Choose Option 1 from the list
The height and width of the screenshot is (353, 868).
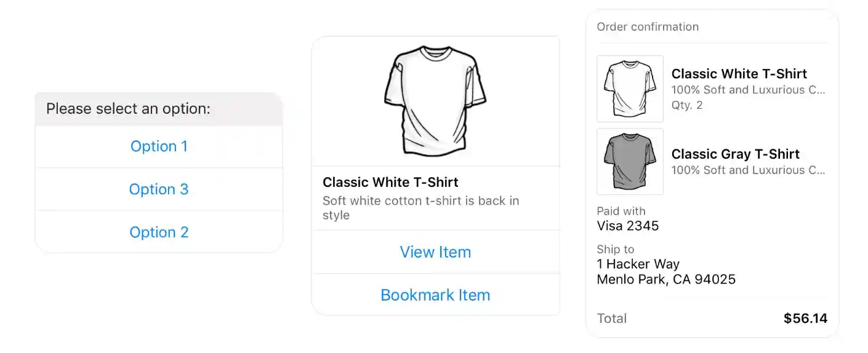159,146
